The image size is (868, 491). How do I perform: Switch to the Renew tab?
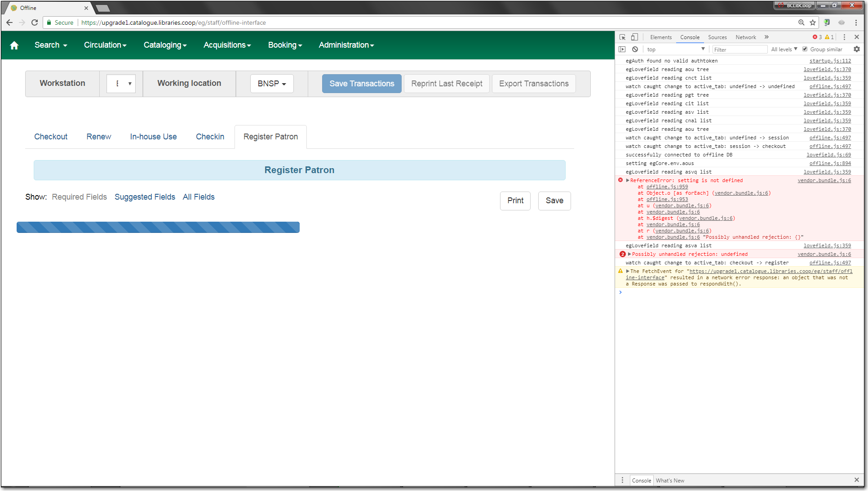[x=99, y=137]
